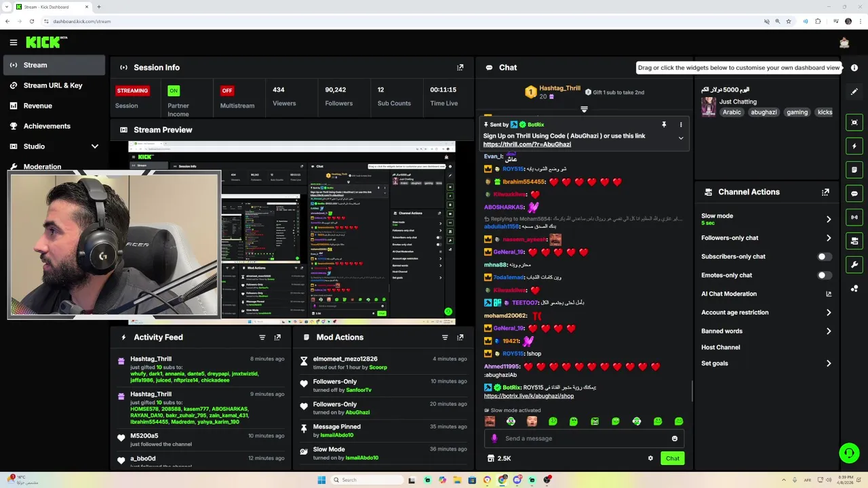This screenshot has width=868, height=488.
Task: Select the first face emote above chat input
Action: click(x=490, y=422)
